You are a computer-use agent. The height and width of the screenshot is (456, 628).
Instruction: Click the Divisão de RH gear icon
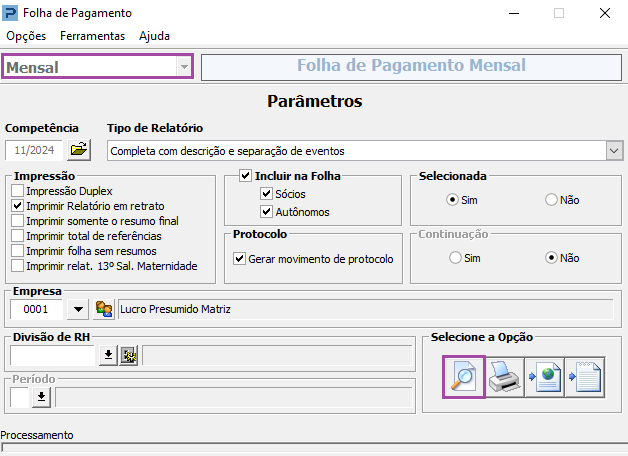(129, 355)
